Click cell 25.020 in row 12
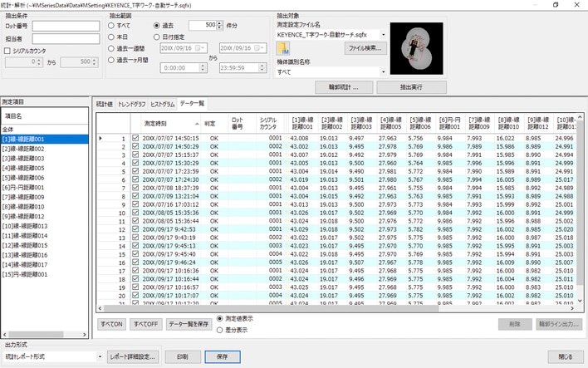Image resolution: width=588 pixels, height=368 pixels. 564,229
